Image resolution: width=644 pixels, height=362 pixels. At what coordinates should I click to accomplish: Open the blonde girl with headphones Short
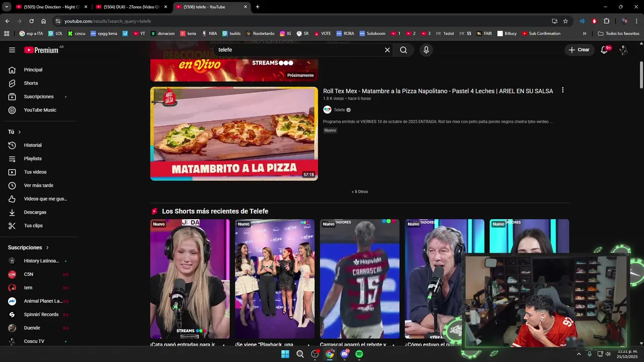190,279
